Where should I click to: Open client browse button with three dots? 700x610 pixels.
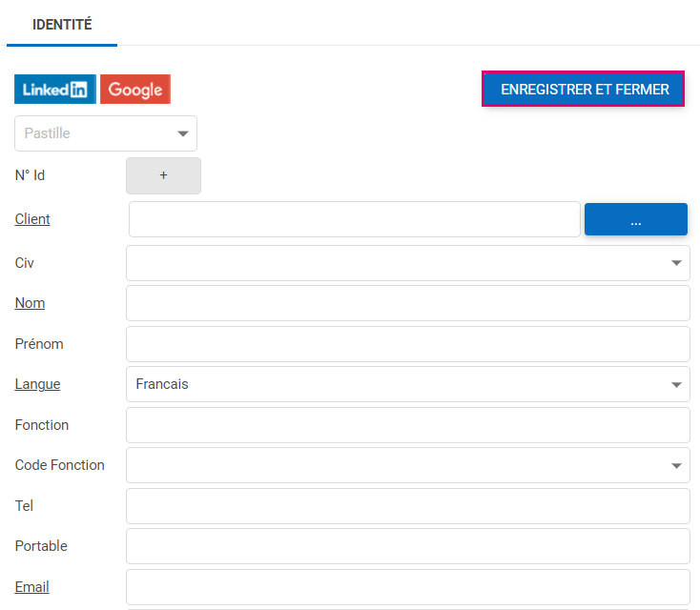coord(635,219)
